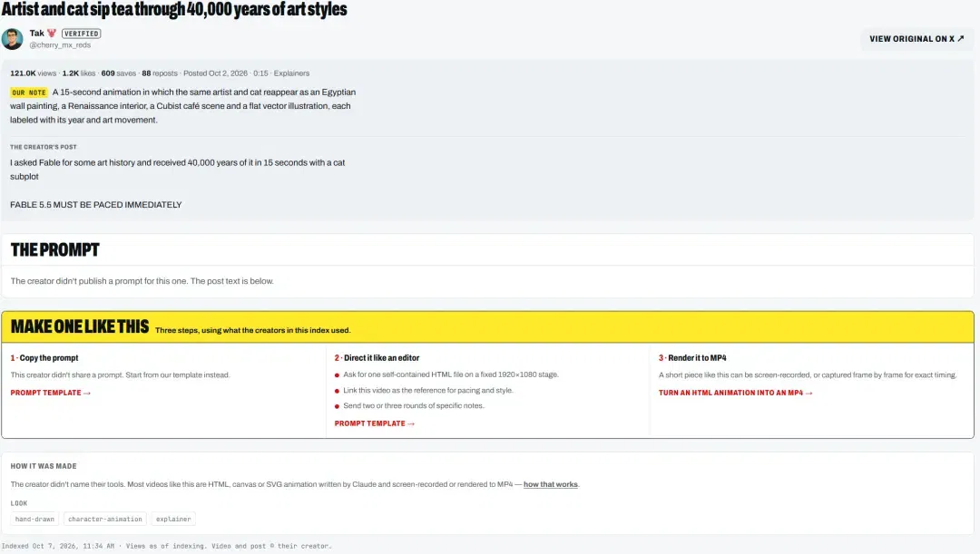980x554 pixels.
Task: Select the explainer look tag
Action: [173, 519]
